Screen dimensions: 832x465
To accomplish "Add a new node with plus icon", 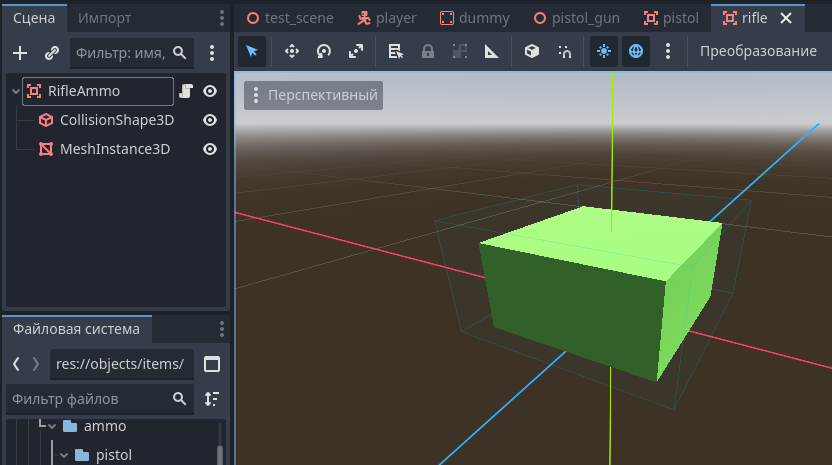I will (20, 53).
